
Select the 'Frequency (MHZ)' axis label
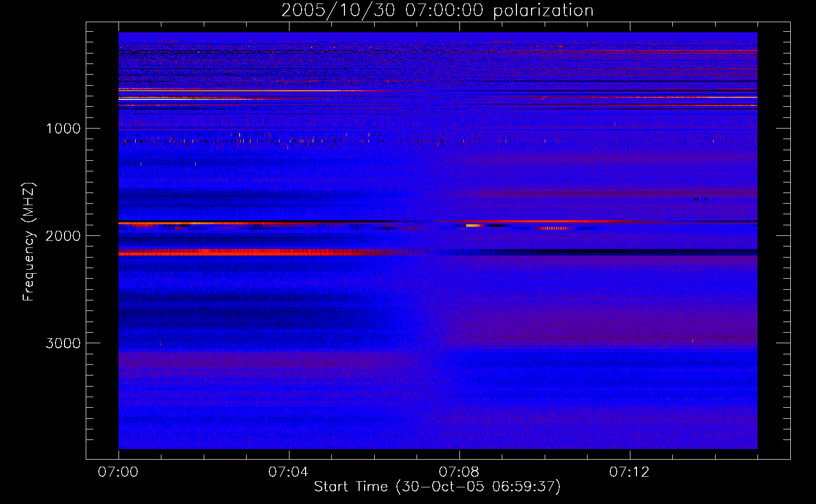click(29, 242)
